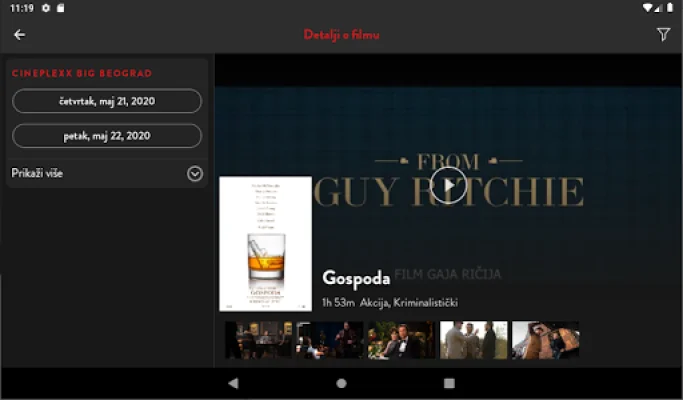Viewport: 683px width, 400px height.
Task: Tap the Android home circle button
Action: click(x=341, y=383)
